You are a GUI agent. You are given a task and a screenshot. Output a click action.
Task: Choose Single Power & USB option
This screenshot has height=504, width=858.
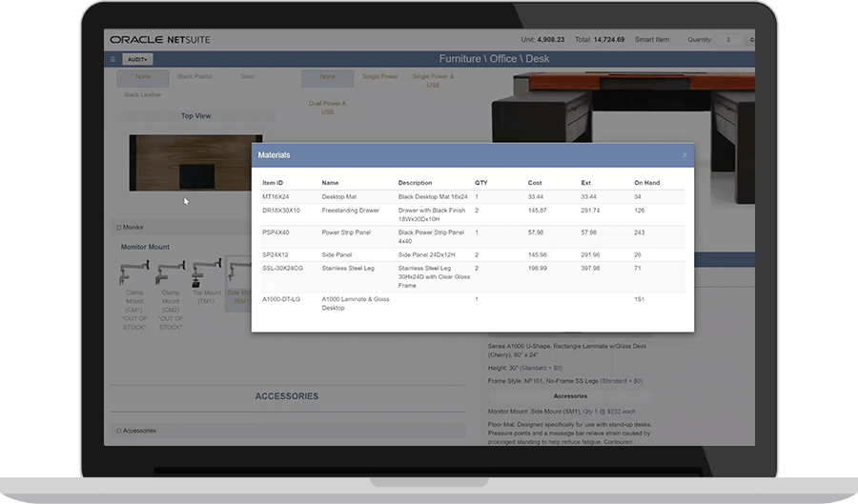coord(433,81)
